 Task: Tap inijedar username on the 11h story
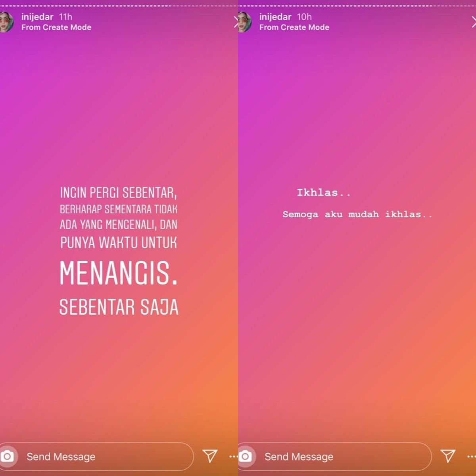pyautogui.click(x=37, y=17)
